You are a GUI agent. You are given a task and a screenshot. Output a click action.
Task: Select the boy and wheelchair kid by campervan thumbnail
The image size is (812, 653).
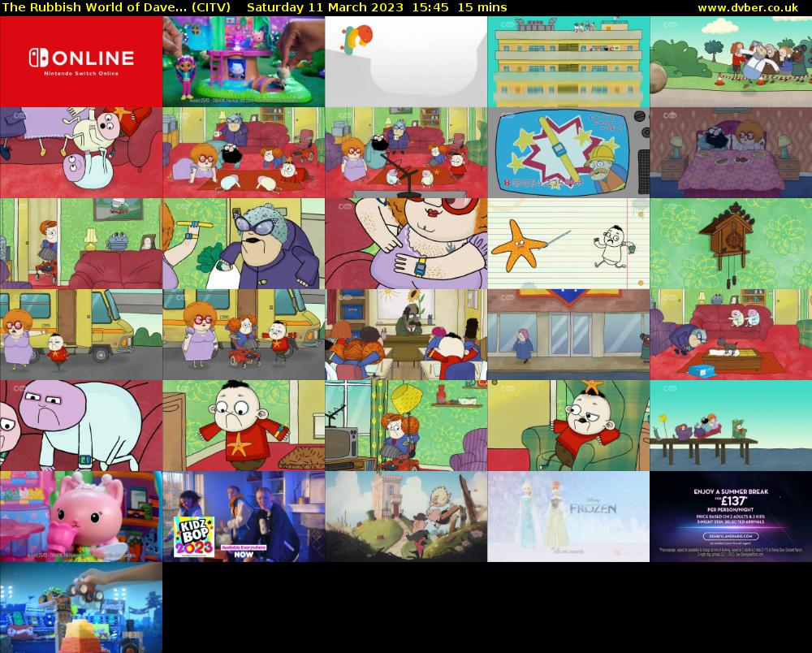[x=244, y=335]
